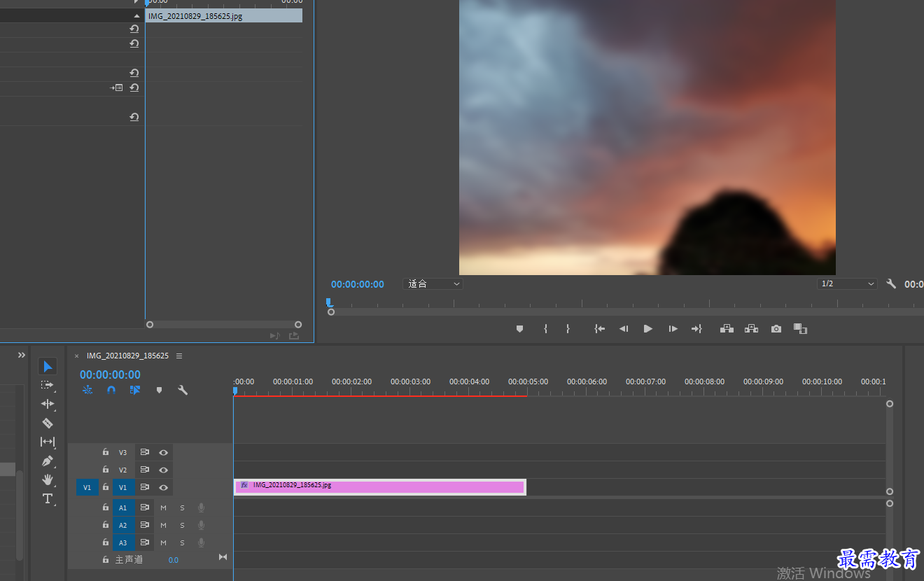
Task: Play the sequence in Program monitor
Action: tap(648, 328)
